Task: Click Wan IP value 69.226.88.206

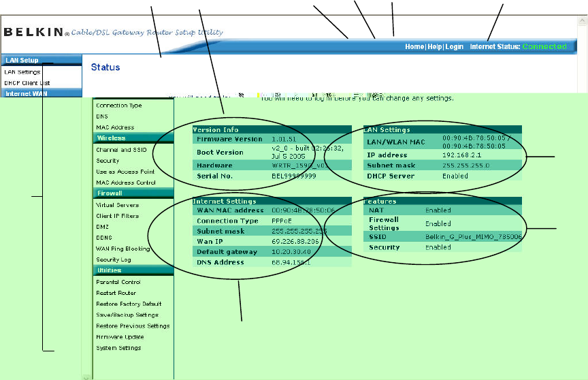Action: [x=295, y=241]
